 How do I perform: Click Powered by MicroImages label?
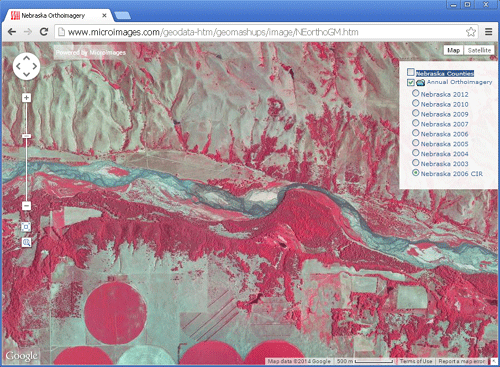91,52
